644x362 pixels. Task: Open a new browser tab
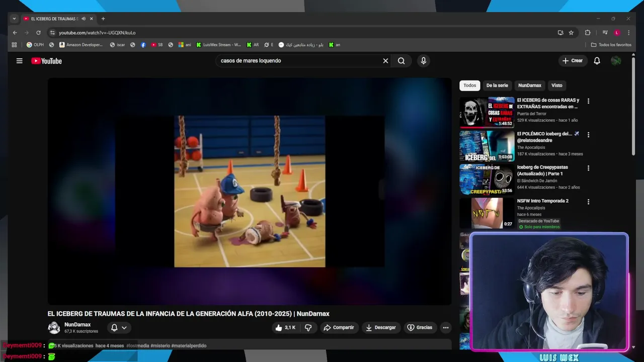[103, 19]
